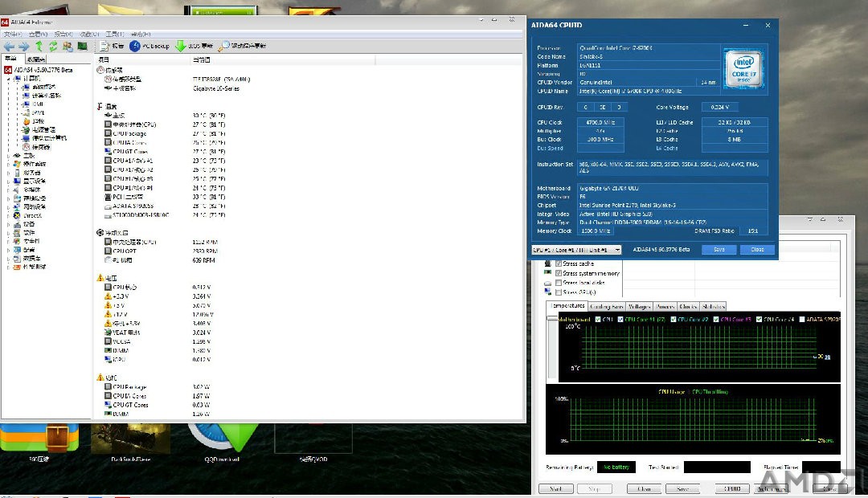Toggle the CPU Core #1 legend checkbox
The width and height of the screenshot is (868, 498).
tap(620, 319)
